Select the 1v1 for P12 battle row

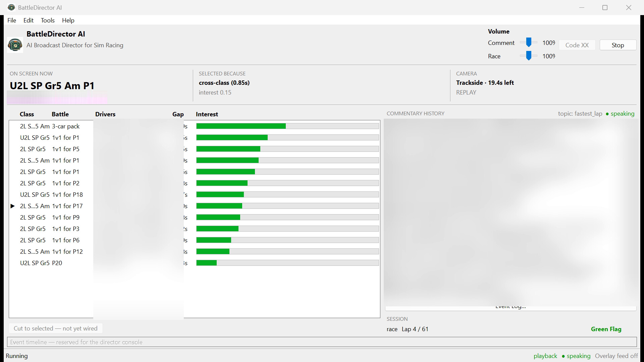[x=195, y=252]
